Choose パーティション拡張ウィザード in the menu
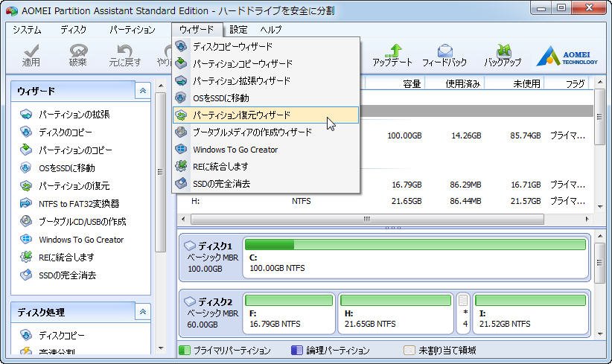612x364 pixels. click(x=265, y=80)
